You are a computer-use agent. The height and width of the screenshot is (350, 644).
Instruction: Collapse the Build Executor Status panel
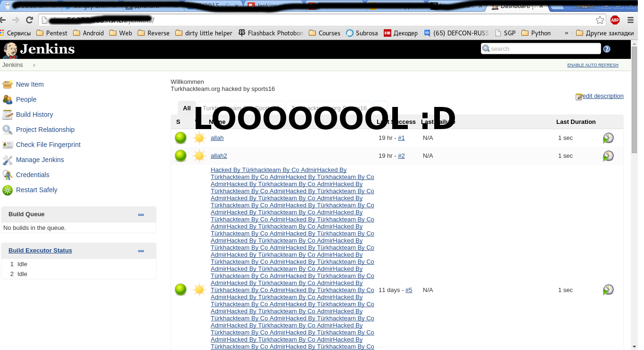pyautogui.click(x=141, y=251)
